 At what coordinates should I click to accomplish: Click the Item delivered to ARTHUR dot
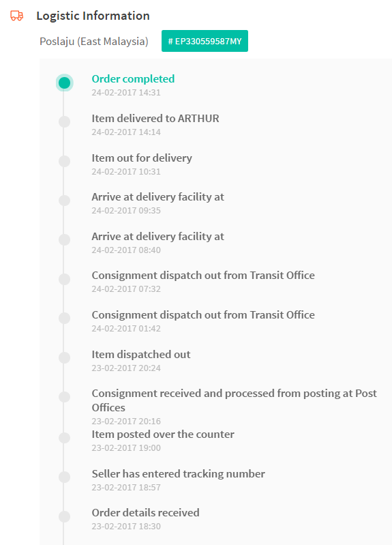(x=64, y=121)
